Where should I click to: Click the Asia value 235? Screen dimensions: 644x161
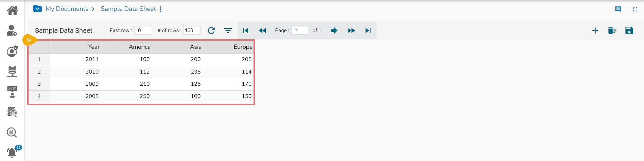click(177, 72)
